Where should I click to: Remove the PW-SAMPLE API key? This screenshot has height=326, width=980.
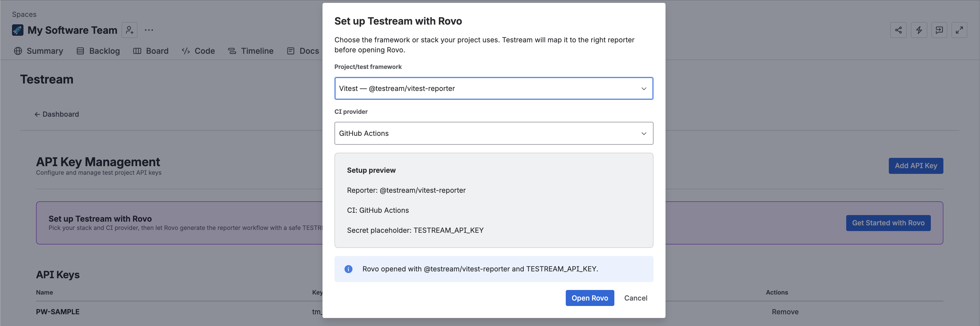tap(785, 311)
